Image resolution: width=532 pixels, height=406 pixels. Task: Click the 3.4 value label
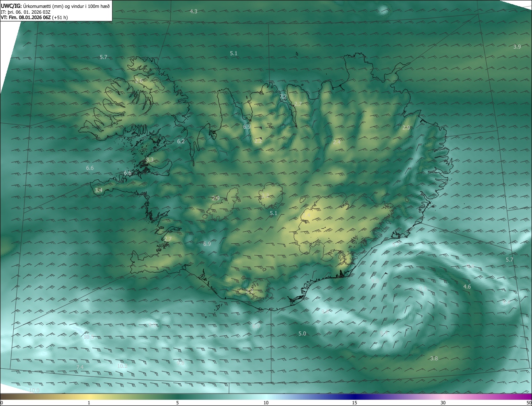point(99,190)
